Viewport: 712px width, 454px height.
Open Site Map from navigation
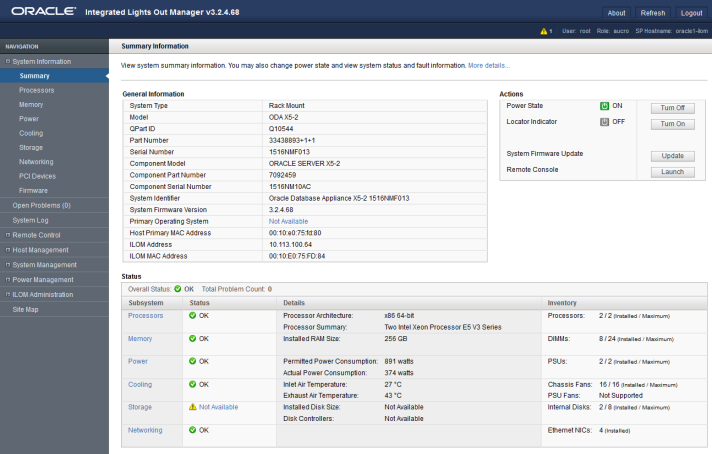pos(25,310)
